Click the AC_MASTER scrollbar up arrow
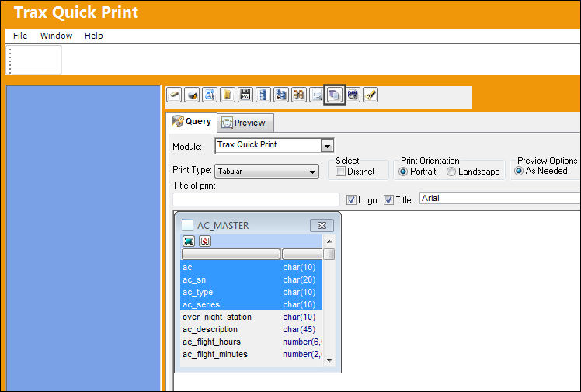581x392 pixels. (x=329, y=241)
